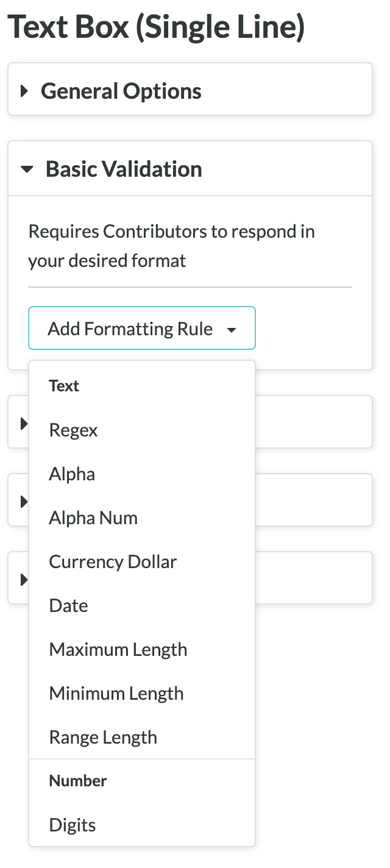Screen dimensions: 390x868
Task: Select Digits under the Number section
Action: click(72, 825)
